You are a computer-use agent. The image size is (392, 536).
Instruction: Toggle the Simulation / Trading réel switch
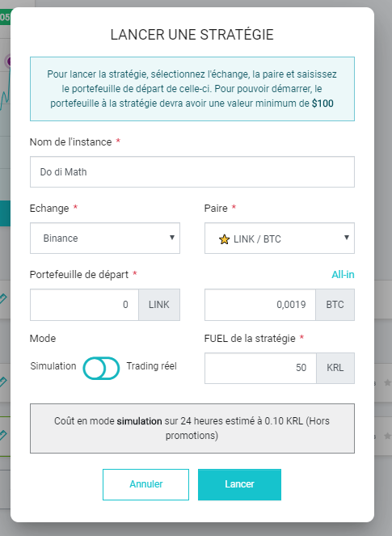[101, 368]
